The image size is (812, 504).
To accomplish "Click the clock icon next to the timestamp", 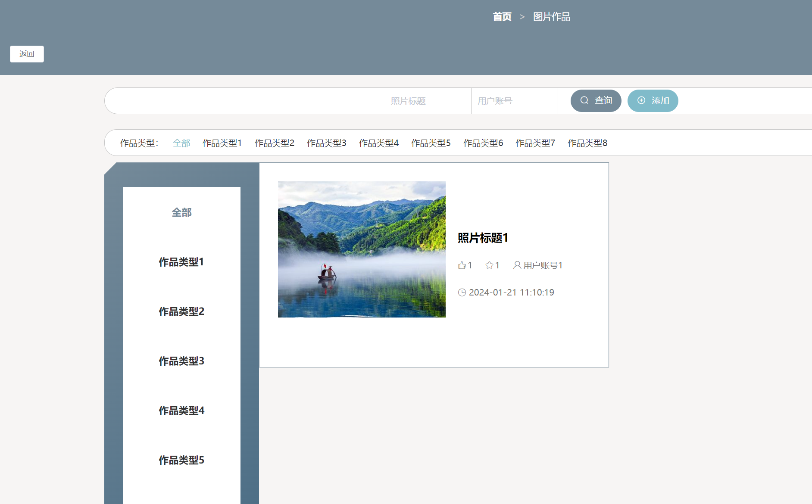I will click(x=462, y=292).
